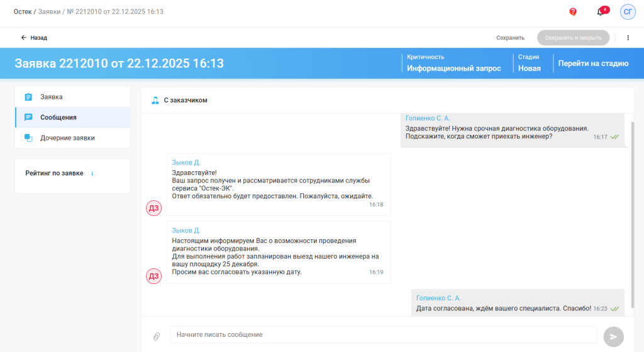Click the Заявки breadcrumb link

pos(50,12)
